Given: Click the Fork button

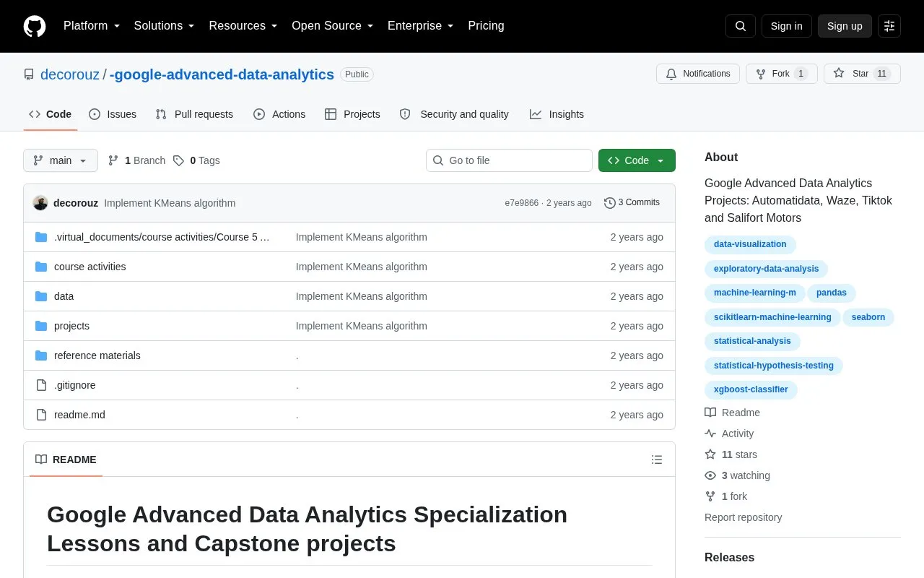Looking at the screenshot, I should click(782, 74).
